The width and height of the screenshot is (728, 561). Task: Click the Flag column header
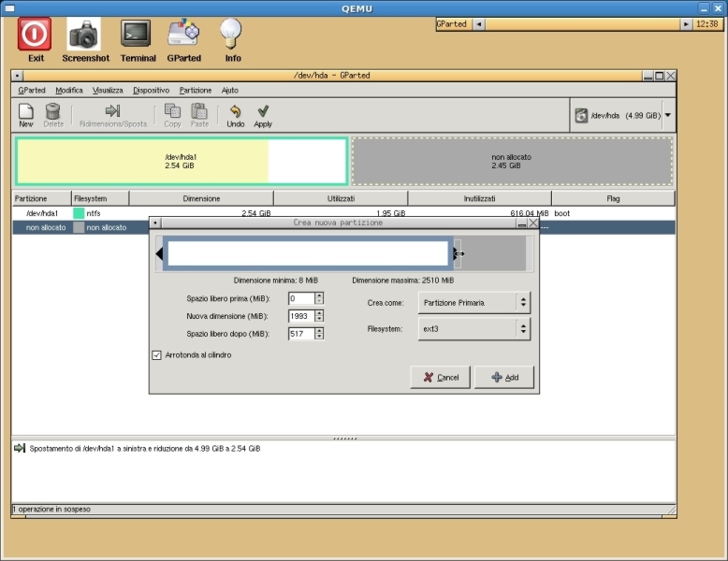[613, 198]
